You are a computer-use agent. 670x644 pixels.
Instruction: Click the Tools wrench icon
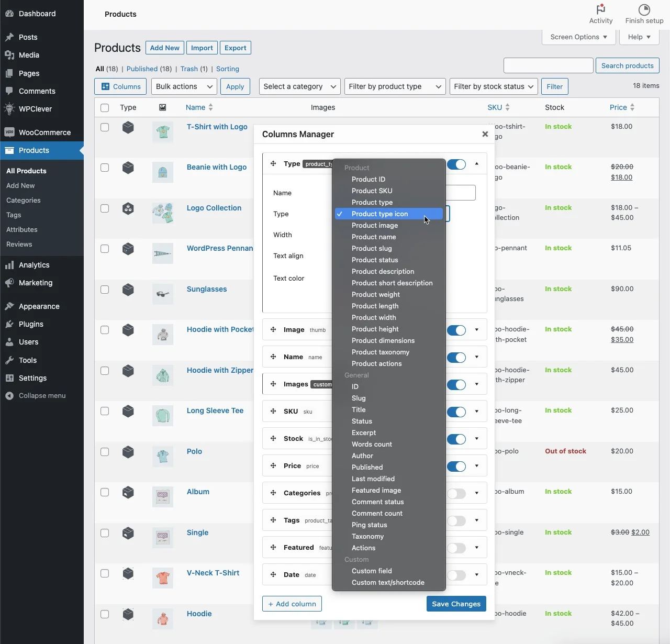click(9, 360)
